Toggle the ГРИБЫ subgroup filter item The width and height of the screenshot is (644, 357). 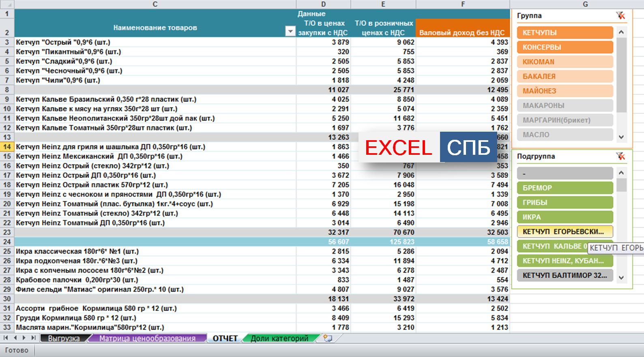point(565,203)
